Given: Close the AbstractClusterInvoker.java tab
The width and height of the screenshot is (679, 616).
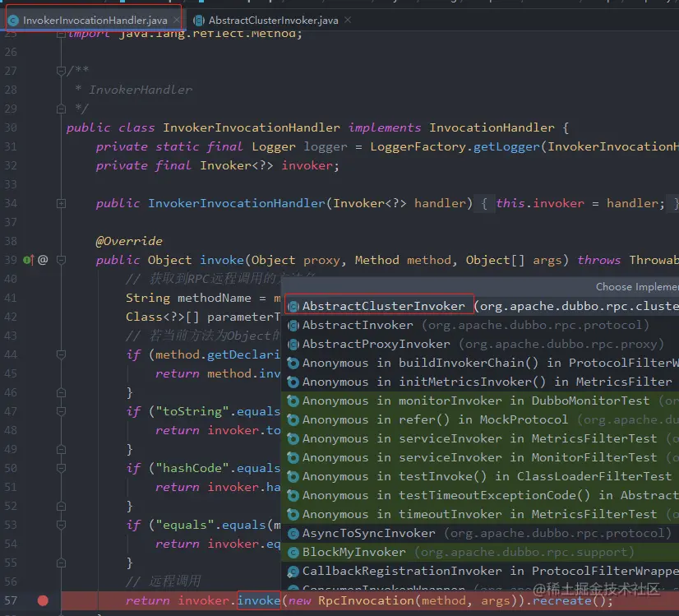Looking at the screenshot, I should point(348,20).
